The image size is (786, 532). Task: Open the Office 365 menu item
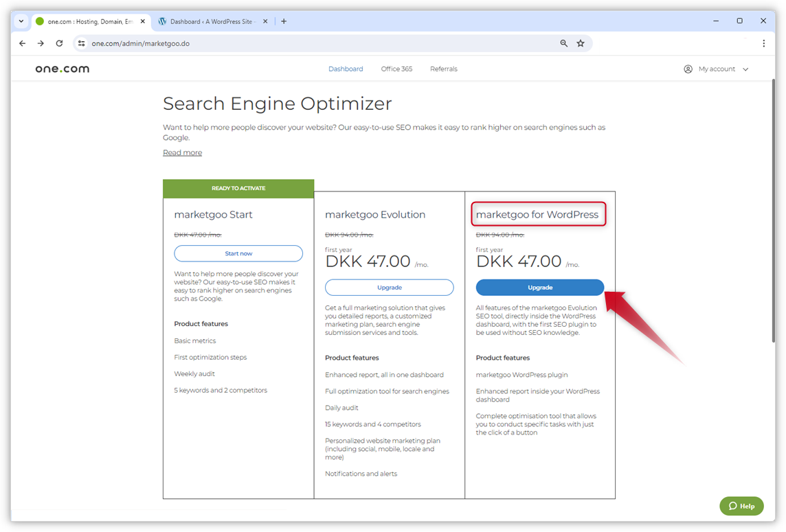point(396,69)
